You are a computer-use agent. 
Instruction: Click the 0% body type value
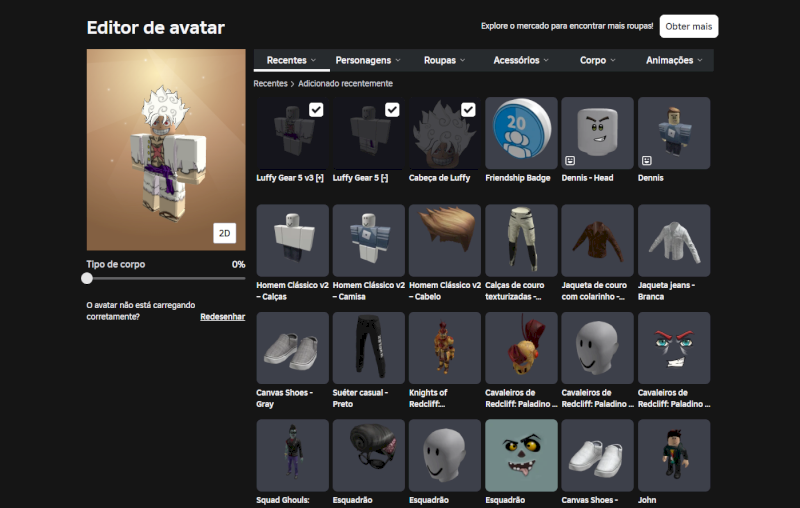[x=238, y=264]
